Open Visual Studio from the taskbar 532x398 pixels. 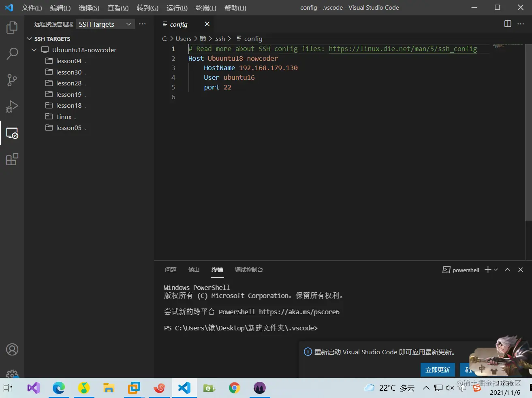pos(34,388)
